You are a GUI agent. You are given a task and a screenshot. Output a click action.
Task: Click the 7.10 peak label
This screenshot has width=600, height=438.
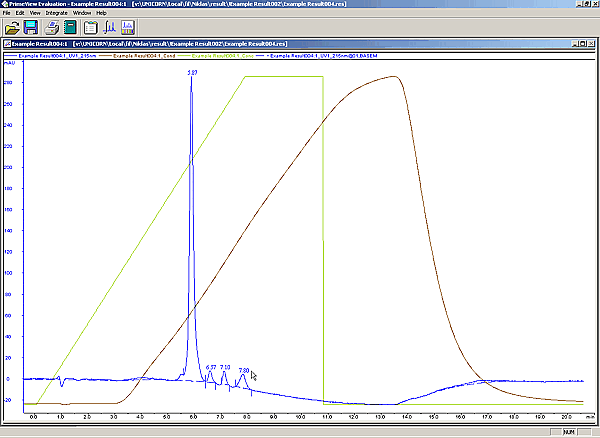225,367
